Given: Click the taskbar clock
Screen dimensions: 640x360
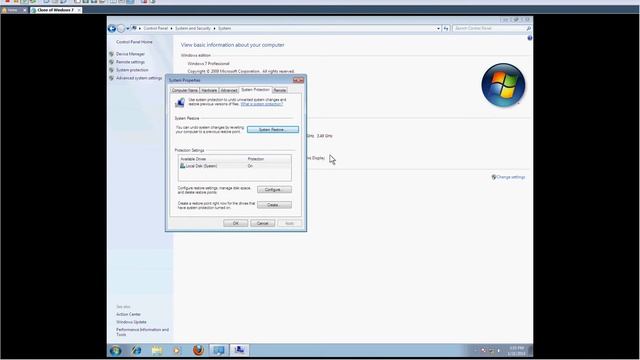Looking at the screenshot, I should tap(516, 350).
